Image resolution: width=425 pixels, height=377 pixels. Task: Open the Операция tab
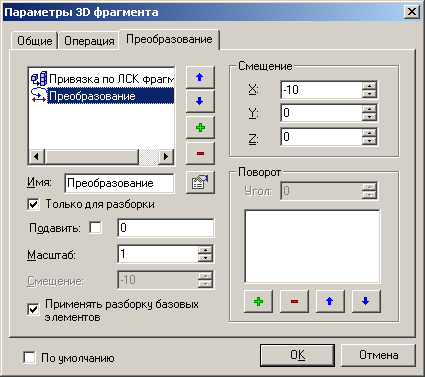tap(89, 41)
